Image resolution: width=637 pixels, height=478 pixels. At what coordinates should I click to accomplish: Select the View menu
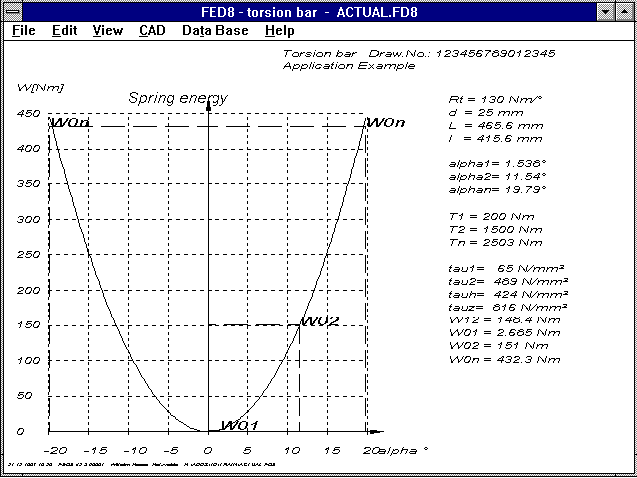point(107,30)
